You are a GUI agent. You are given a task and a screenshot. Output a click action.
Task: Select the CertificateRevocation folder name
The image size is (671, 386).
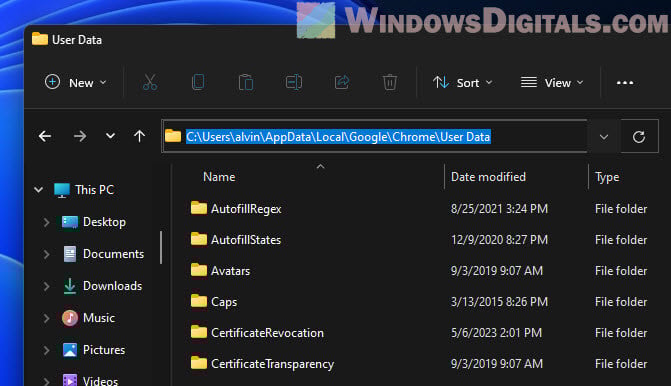(x=267, y=333)
